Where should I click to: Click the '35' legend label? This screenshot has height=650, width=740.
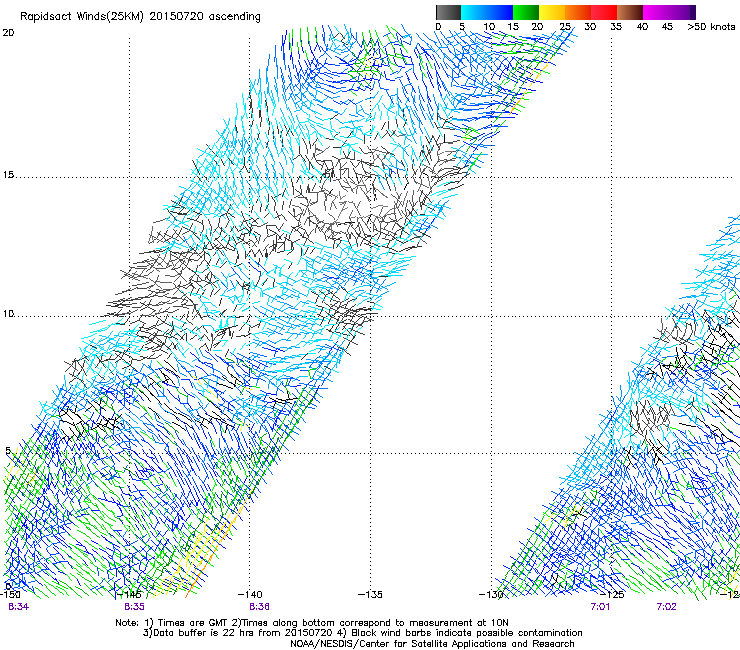(616, 27)
